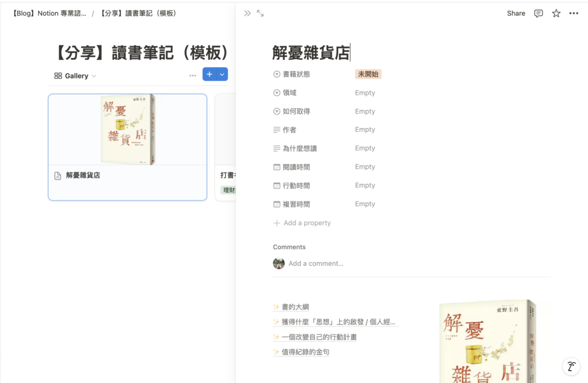Open the three-dot menu beside the star

coord(574,13)
